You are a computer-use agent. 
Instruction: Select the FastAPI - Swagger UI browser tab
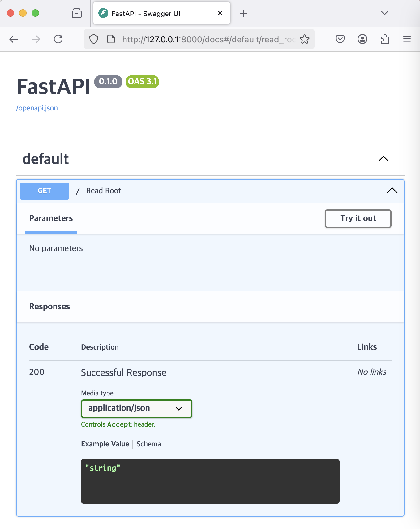coord(161,13)
